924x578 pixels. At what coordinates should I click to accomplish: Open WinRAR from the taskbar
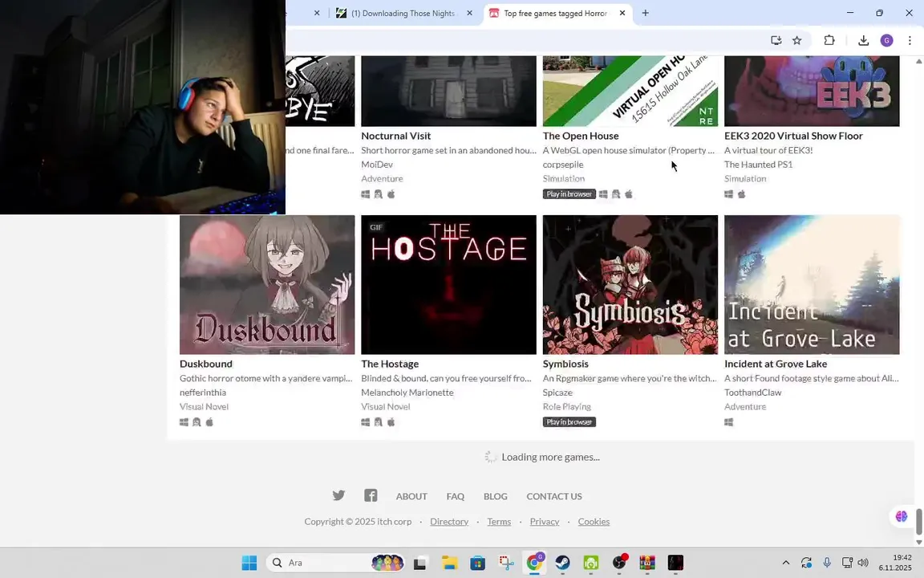point(647,563)
